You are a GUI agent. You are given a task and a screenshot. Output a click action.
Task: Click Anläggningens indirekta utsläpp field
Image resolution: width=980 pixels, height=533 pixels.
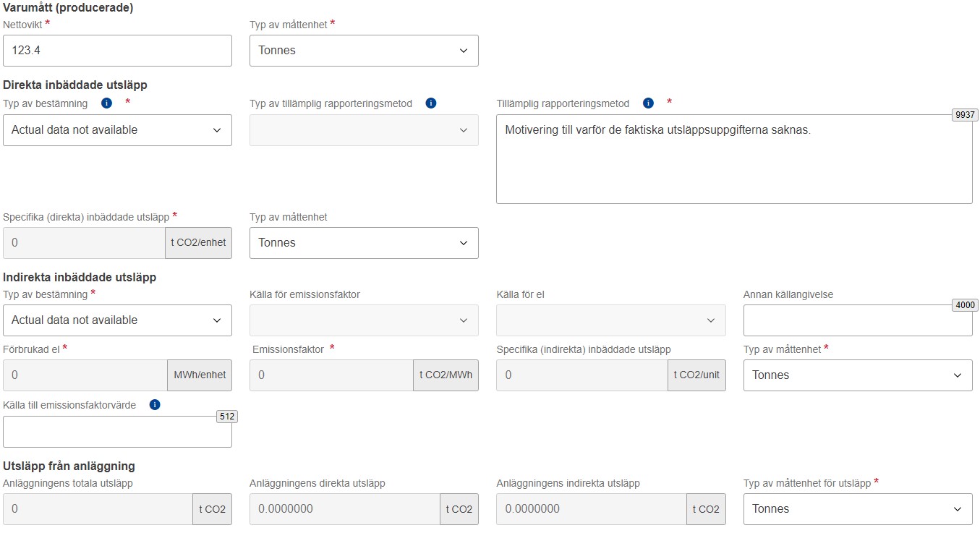[591, 509]
